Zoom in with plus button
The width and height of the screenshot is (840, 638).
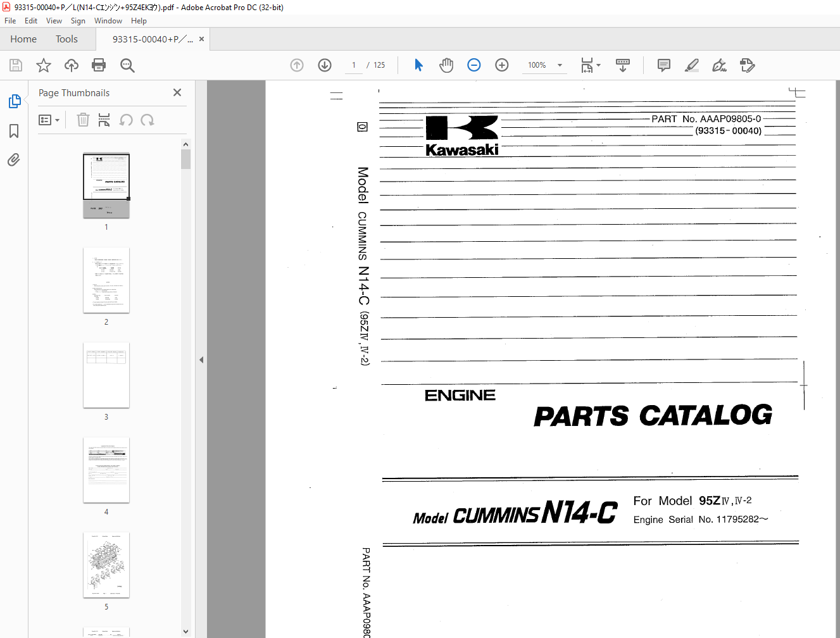point(502,65)
